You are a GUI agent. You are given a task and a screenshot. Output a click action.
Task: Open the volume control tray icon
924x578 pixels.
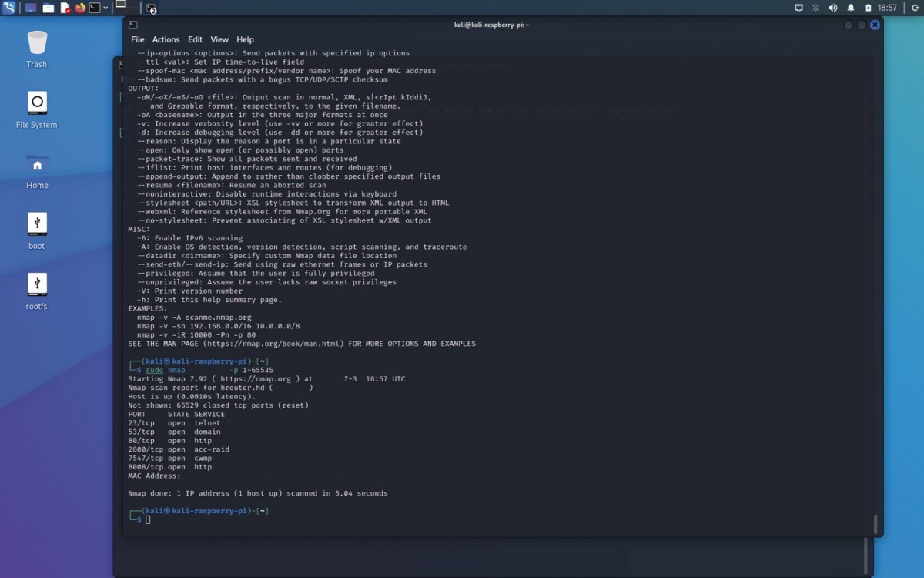(832, 8)
